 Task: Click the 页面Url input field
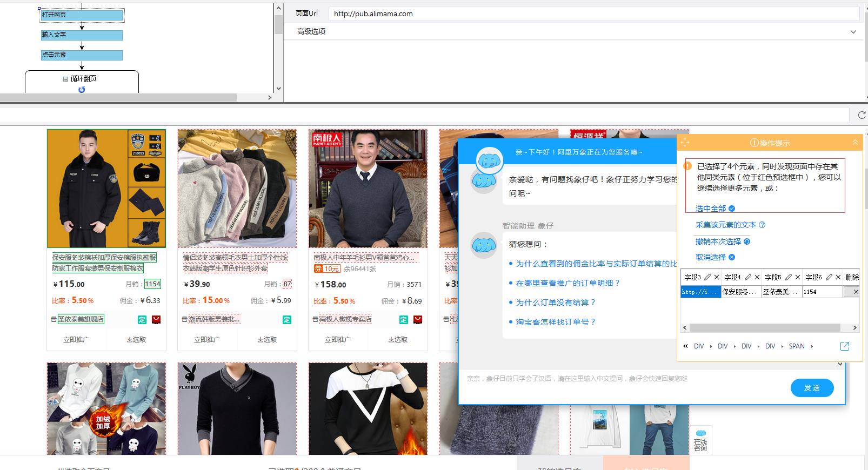click(593, 14)
